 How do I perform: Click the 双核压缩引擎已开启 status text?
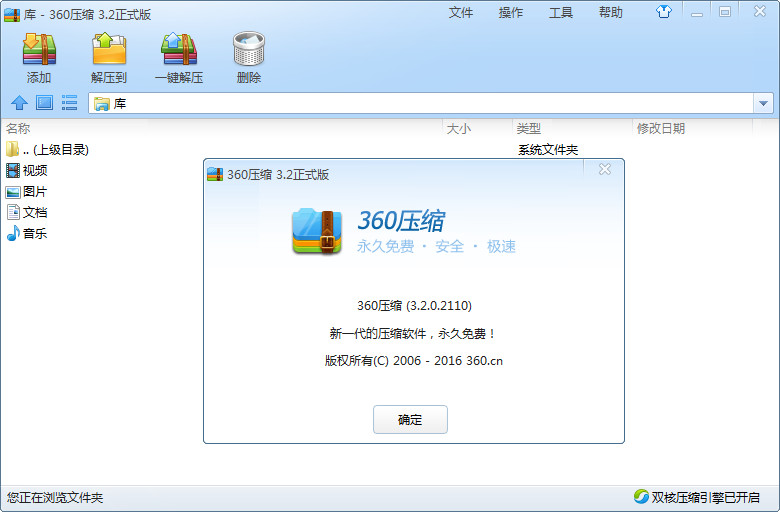(x=705, y=497)
